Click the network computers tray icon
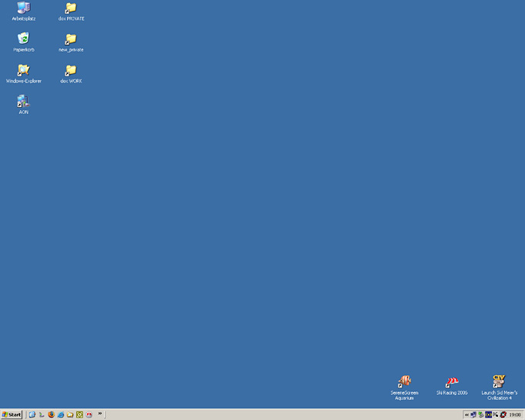The height and width of the screenshot is (420, 525). click(473, 414)
